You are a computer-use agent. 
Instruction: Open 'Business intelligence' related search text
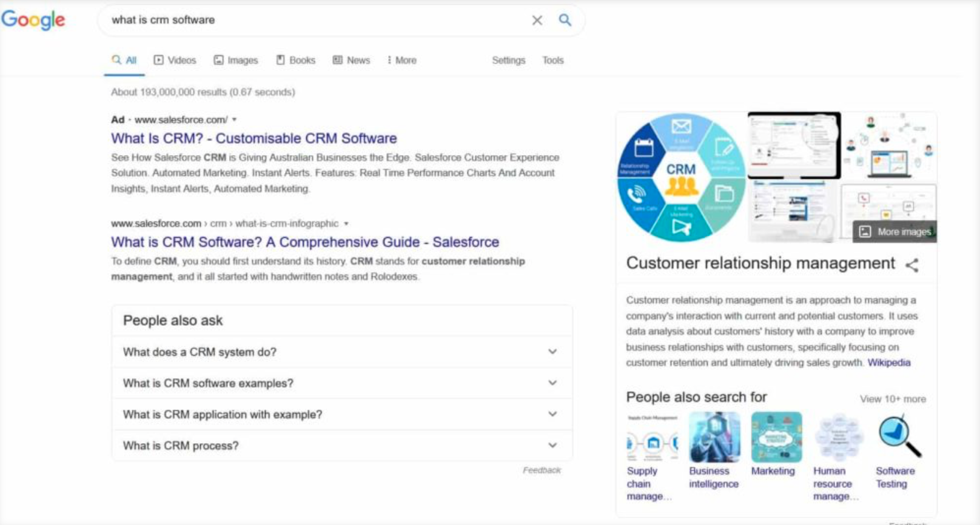click(714, 477)
